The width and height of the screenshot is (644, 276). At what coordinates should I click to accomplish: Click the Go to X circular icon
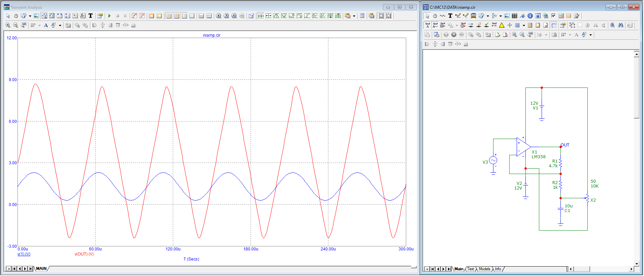coord(219,16)
